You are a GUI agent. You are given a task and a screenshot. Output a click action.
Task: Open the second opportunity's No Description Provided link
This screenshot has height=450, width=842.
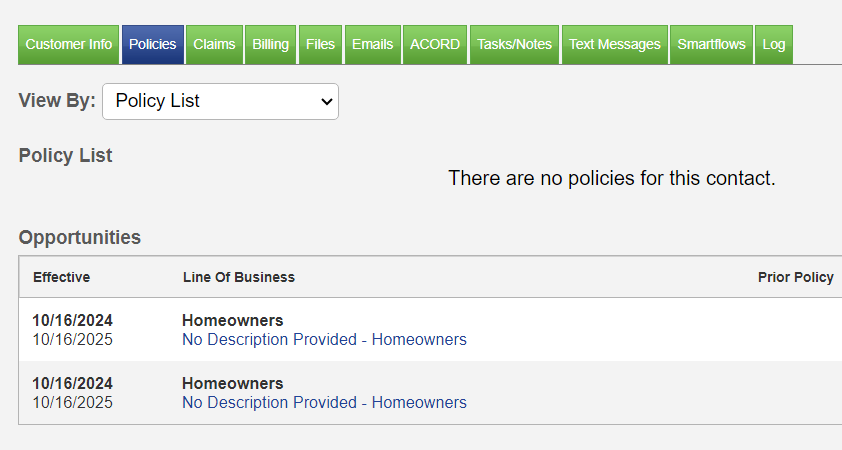(x=324, y=403)
